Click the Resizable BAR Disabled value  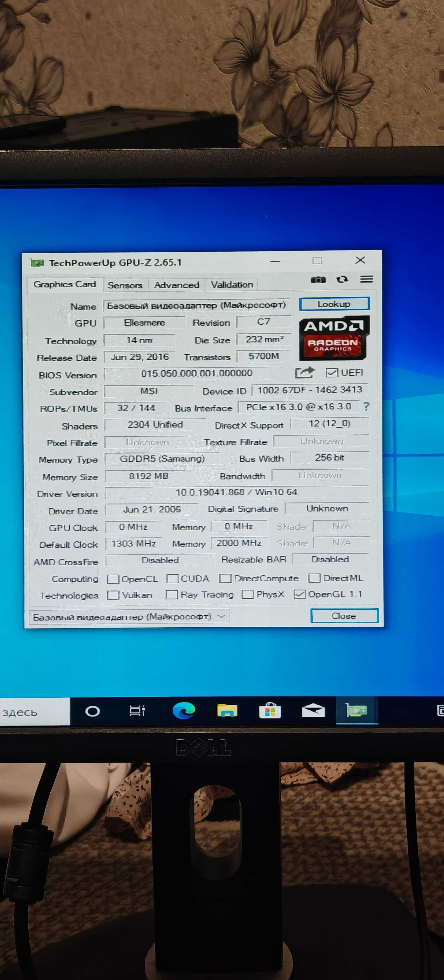click(330, 559)
